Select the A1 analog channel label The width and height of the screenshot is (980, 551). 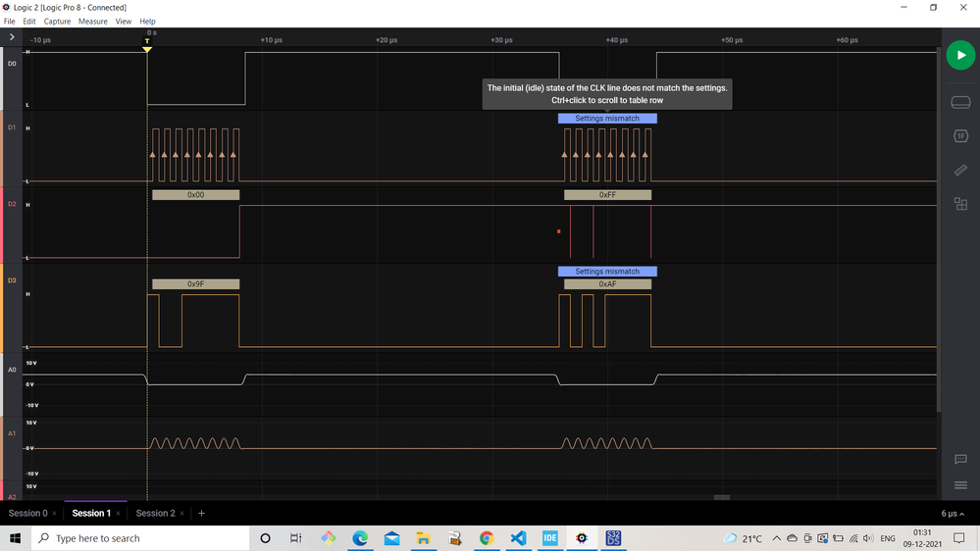12,433
